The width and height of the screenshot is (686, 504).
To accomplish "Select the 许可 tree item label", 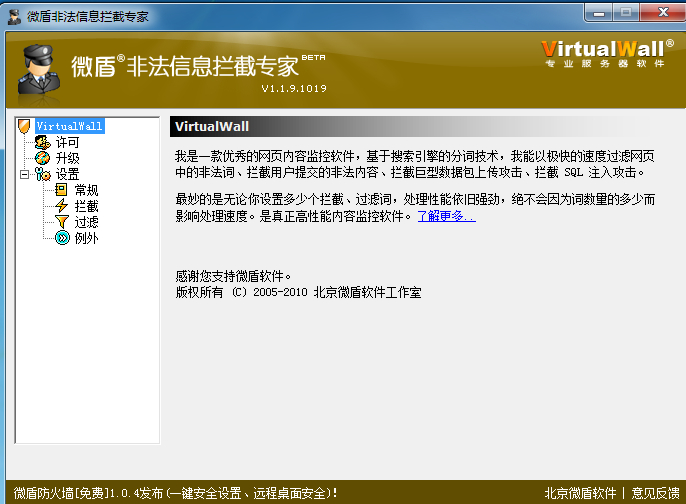I will (x=67, y=143).
